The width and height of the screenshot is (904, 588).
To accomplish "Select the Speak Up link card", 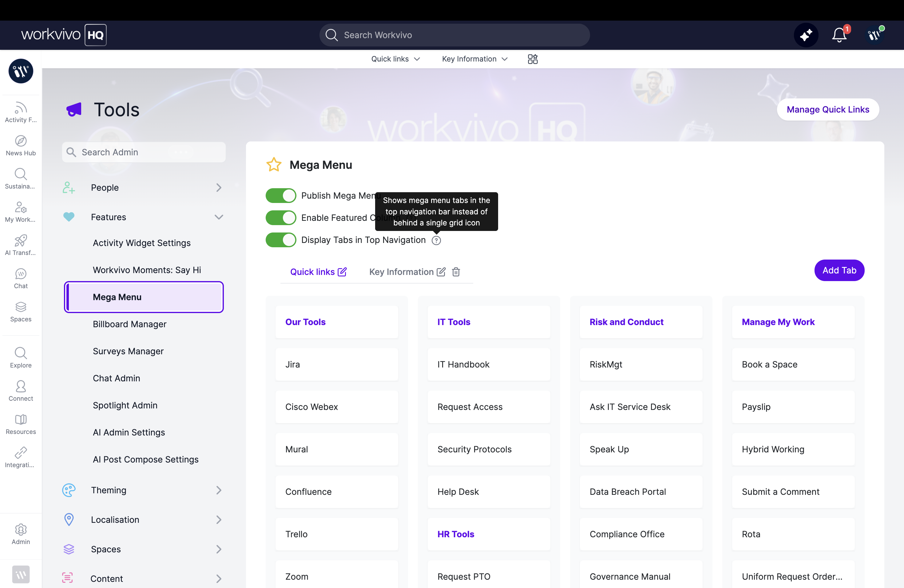I will [641, 449].
